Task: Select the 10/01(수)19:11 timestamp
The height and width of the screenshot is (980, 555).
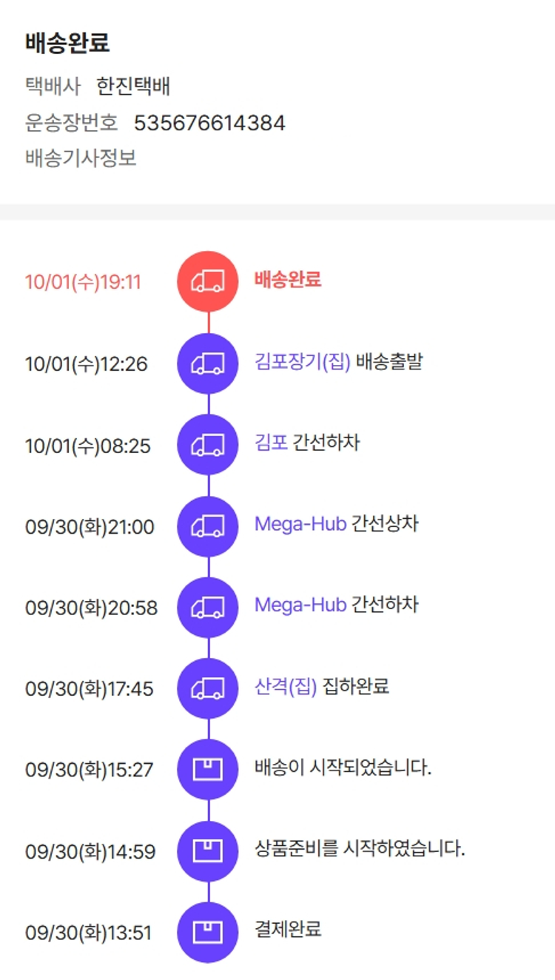Action: (83, 283)
